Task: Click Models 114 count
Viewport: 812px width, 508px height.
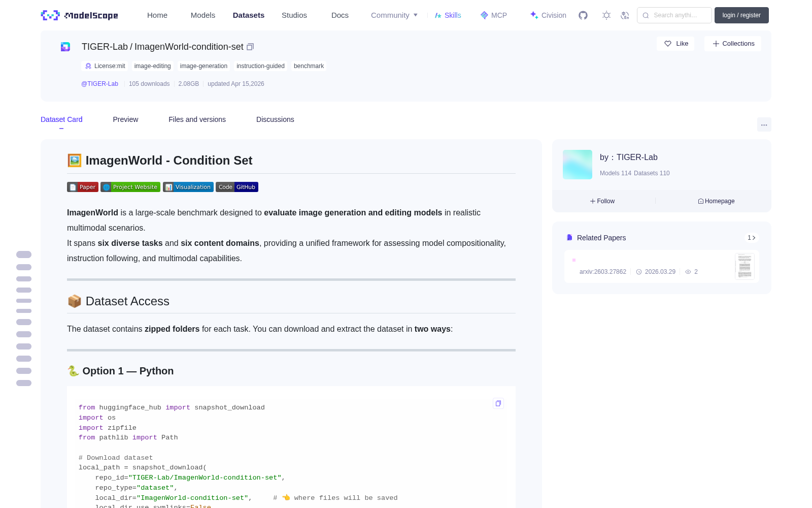Action: pyautogui.click(x=616, y=173)
